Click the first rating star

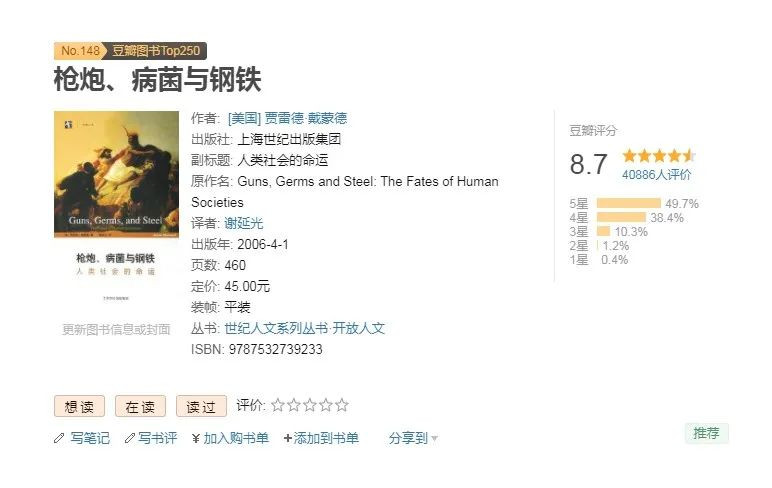278,405
